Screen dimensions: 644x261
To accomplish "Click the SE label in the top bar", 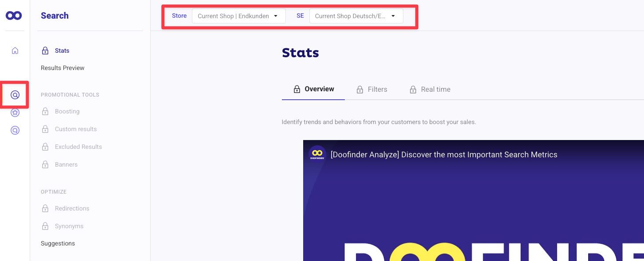I will (x=300, y=16).
